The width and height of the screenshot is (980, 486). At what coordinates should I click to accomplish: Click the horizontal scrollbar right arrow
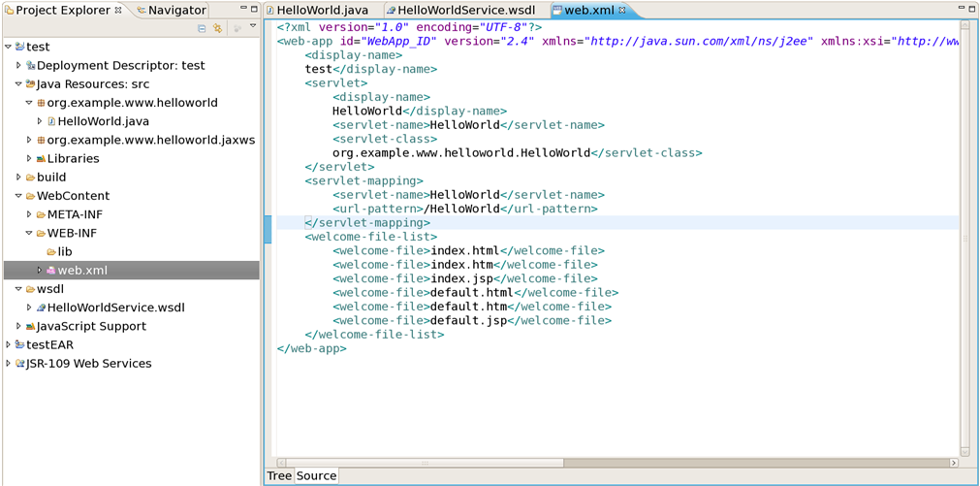tap(954, 463)
